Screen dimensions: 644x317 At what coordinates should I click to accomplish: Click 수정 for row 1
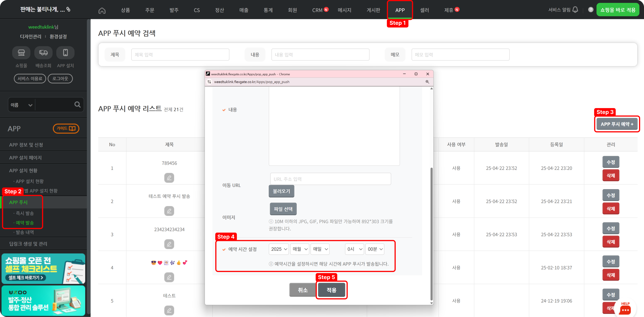click(x=611, y=162)
